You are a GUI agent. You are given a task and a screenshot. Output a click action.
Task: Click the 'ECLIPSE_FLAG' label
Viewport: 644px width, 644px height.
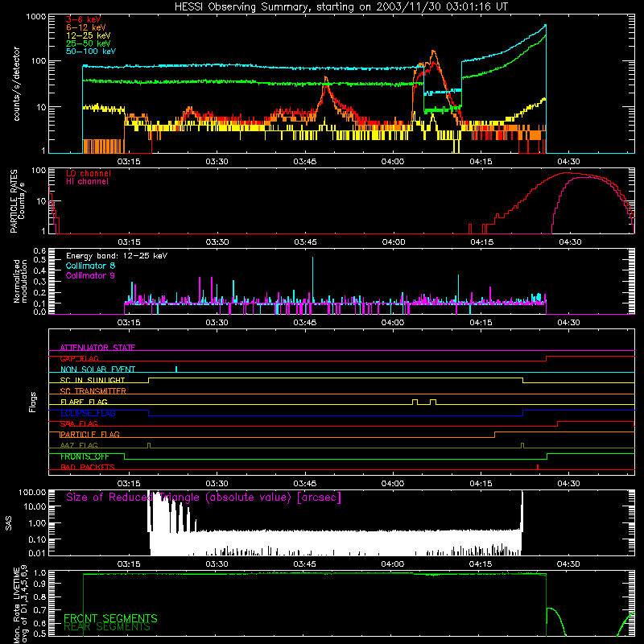click(x=88, y=413)
